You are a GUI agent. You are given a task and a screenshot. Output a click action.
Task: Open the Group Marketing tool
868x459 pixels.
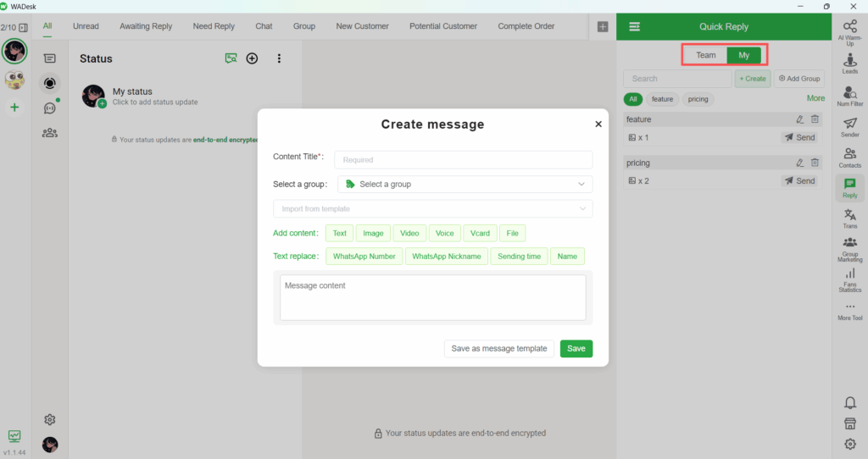(x=849, y=250)
